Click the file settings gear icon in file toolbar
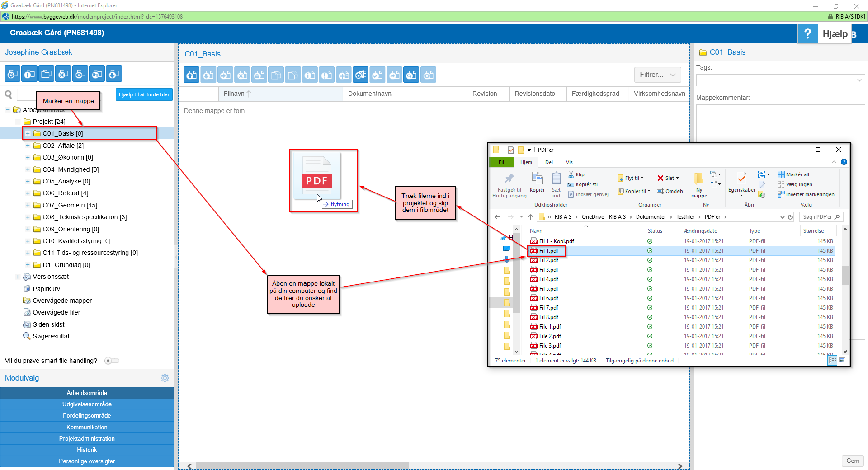Viewport: 868px width, 470px height. click(360, 75)
